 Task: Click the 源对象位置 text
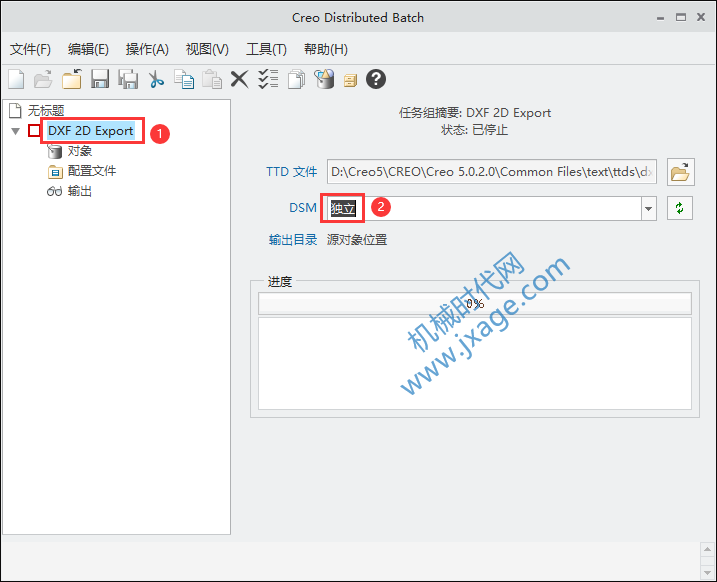(357, 240)
